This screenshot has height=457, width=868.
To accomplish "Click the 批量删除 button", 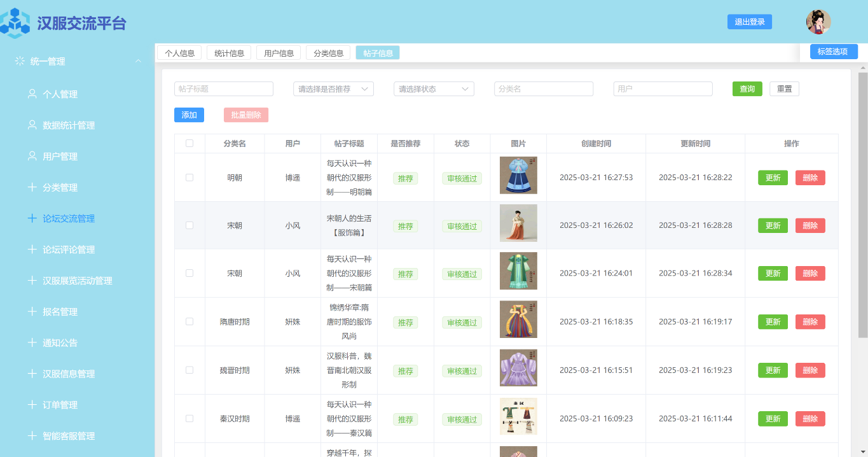I will tap(246, 115).
